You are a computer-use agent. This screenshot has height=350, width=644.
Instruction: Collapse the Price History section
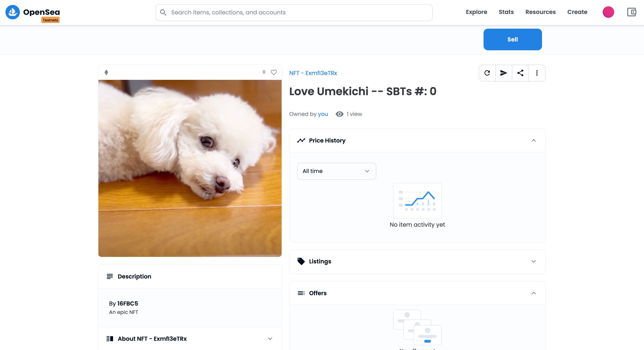[533, 140]
